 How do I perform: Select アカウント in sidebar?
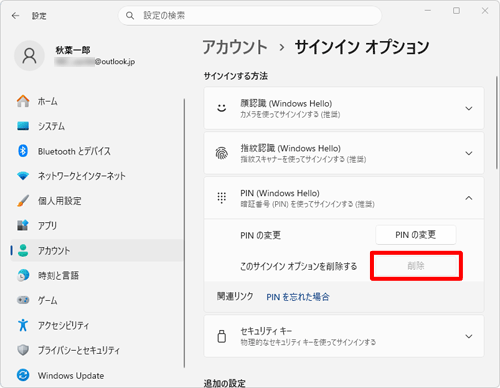(97, 250)
